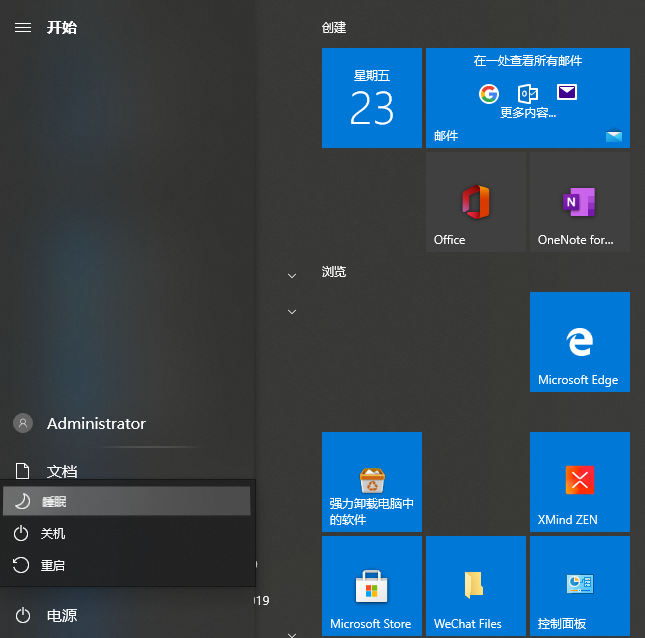The width and height of the screenshot is (645, 638).
Task: Open the 控制面板 tile
Action: coord(579,586)
